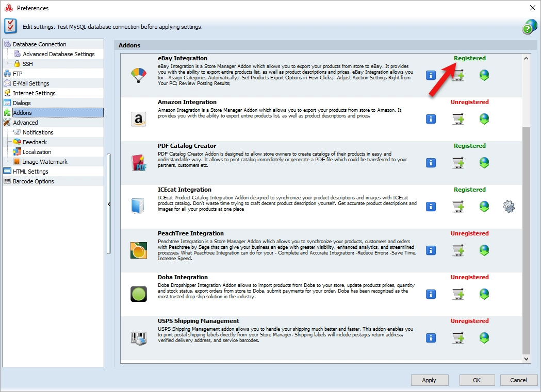Image resolution: width=541 pixels, height=392 pixels.
Task: Click the cart icon for ICEcat Integration
Action: (x=458, y=207)
